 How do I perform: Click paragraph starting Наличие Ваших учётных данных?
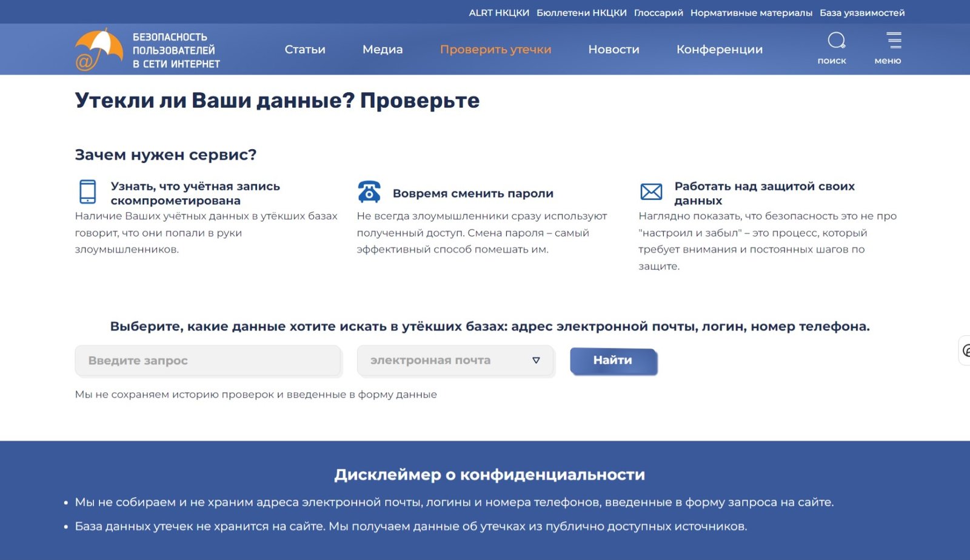[206, 233]
